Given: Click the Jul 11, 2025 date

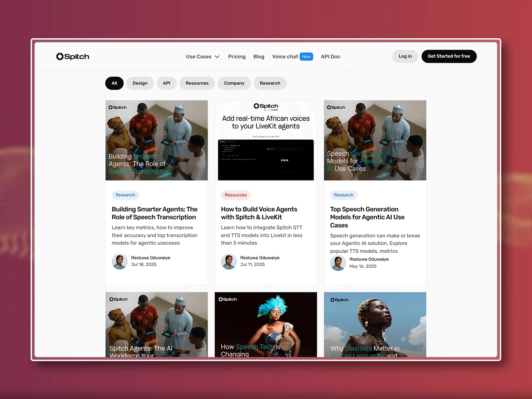Looking at the screenshot, I should [253, 265].
